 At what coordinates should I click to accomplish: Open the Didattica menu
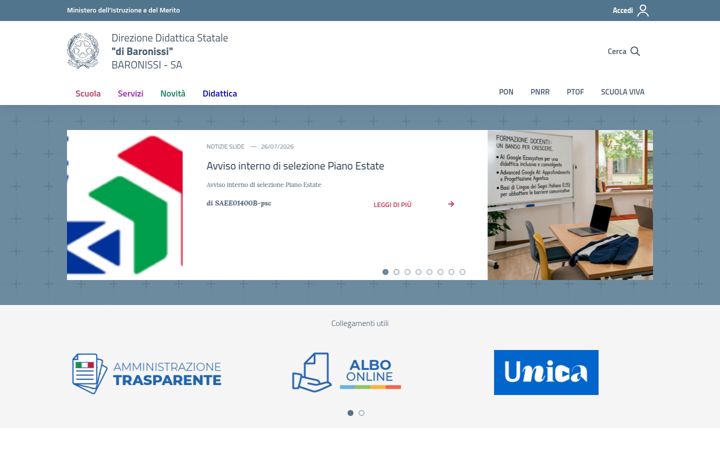pos(219,94)
